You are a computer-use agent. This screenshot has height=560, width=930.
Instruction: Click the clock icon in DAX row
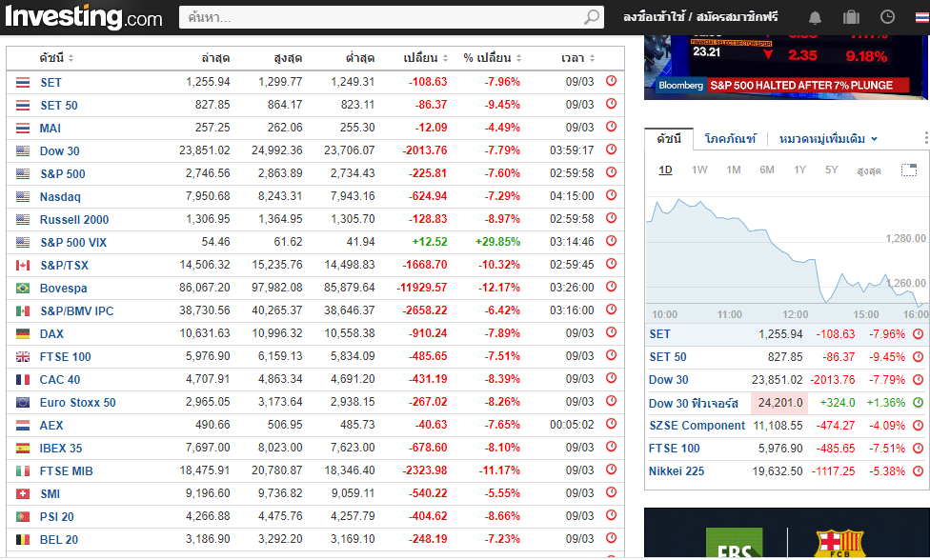coord(612,332)
